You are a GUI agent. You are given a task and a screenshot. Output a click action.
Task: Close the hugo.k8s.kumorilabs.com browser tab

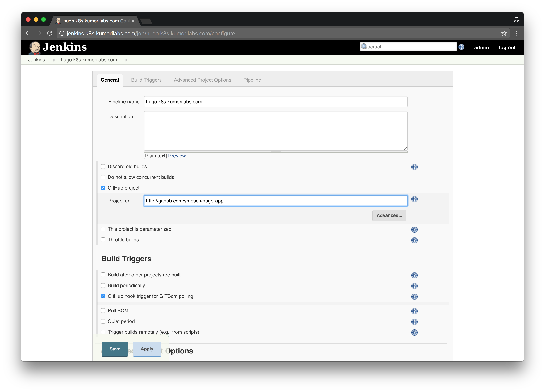(x=133, y=21)
